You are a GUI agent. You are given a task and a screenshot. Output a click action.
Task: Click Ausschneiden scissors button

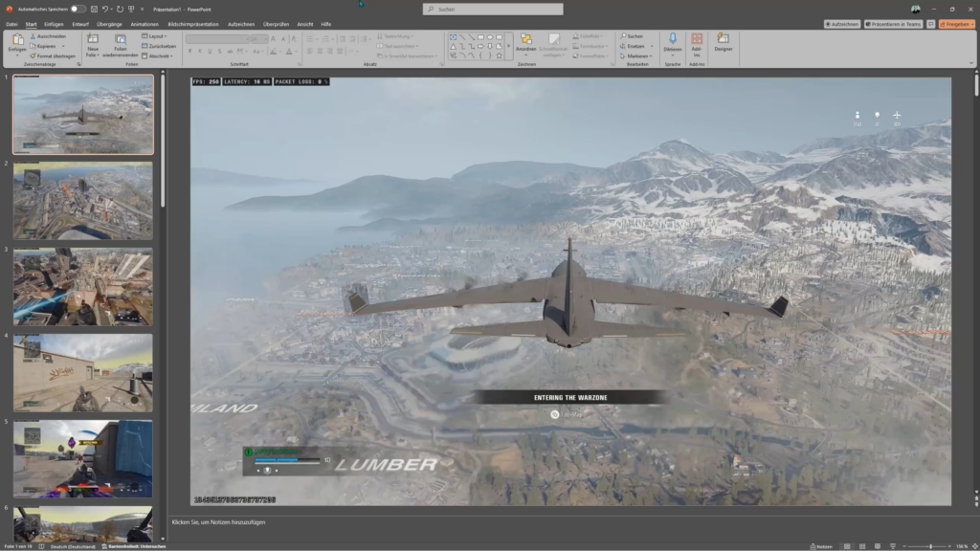48,36
